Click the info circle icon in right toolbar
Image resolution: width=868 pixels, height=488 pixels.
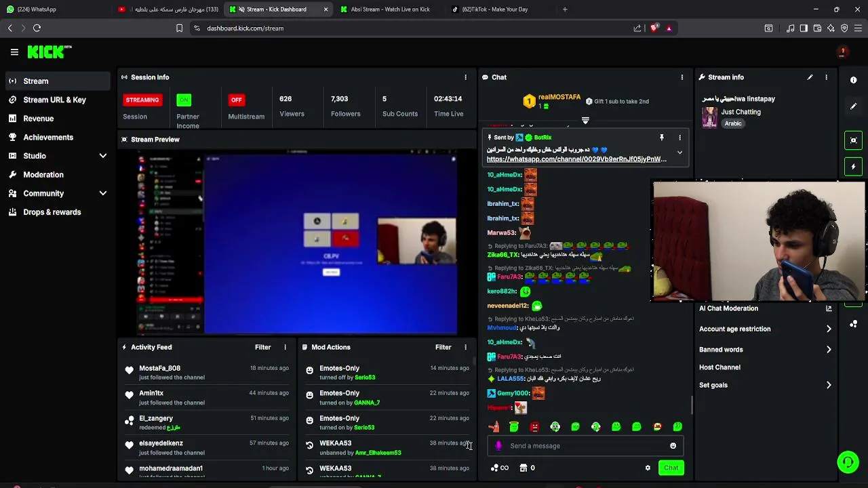tap(853, 80)
